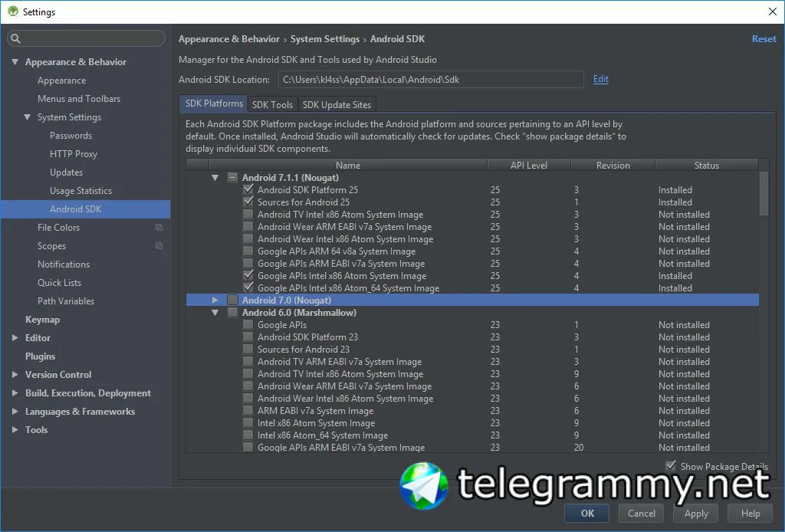
Task: Toggle Show Package Details checkbox
Action: click(x=671, y=466)
